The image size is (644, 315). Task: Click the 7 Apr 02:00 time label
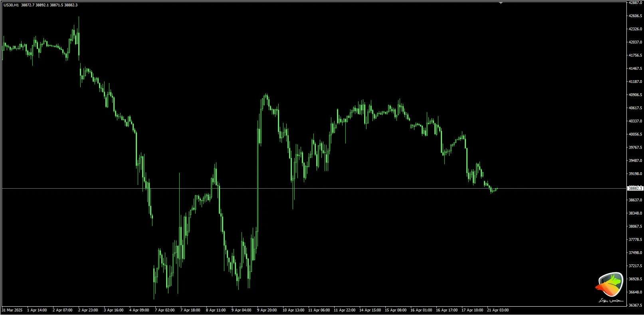tap(164, 310)
